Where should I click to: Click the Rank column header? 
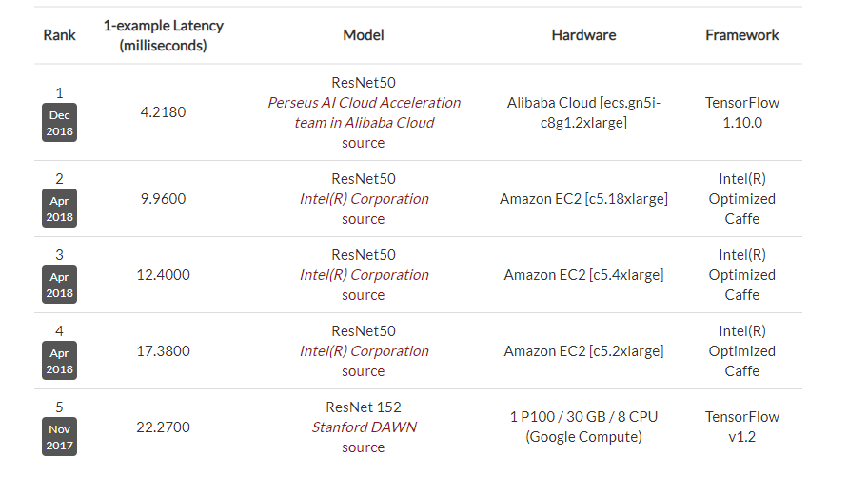(59, 35)
